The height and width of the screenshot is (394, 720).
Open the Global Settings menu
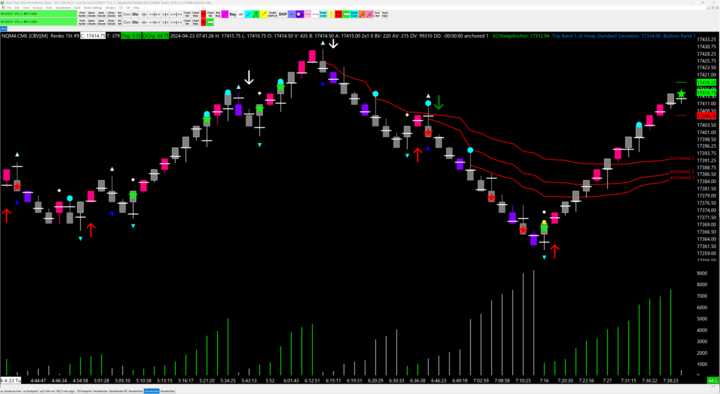[93, 8]
